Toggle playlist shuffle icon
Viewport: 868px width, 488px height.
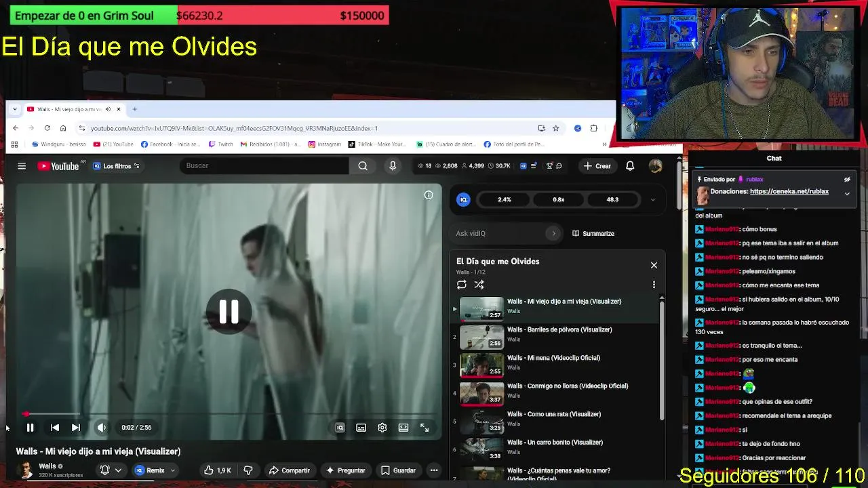pos(479,285)
